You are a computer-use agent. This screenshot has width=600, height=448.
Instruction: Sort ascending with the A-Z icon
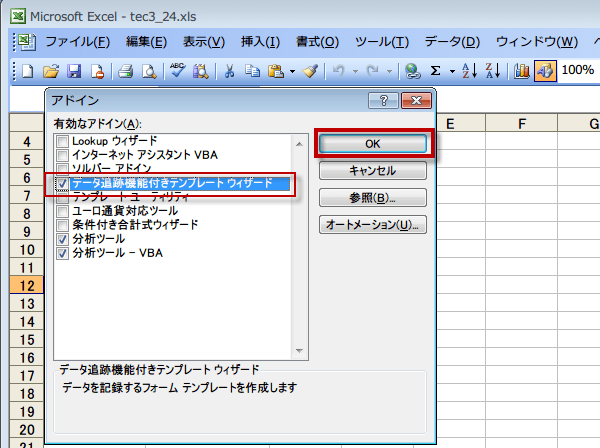(x=470, y=71)
